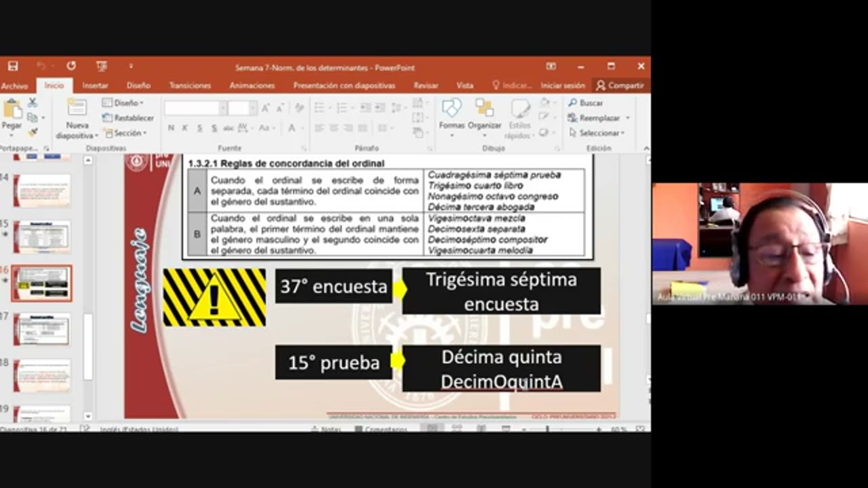
Task: Click the text direction icon
Action: (x=419, y=103)
